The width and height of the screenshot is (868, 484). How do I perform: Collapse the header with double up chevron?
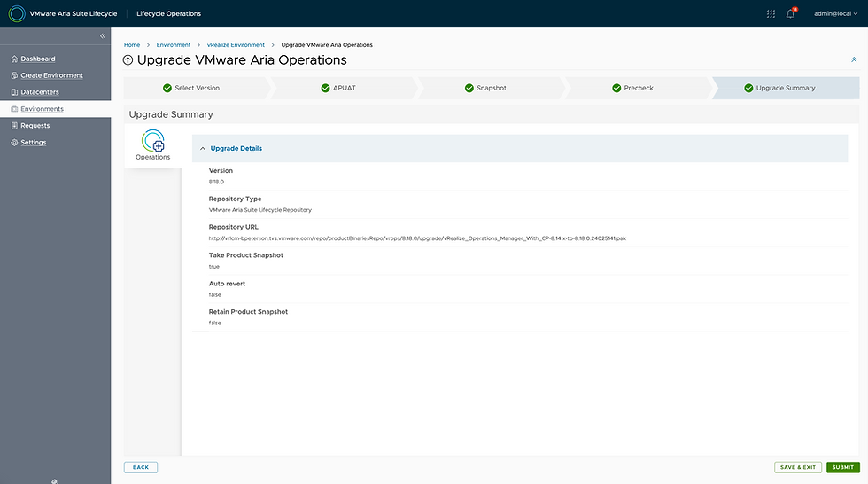[x=854, y=59]
